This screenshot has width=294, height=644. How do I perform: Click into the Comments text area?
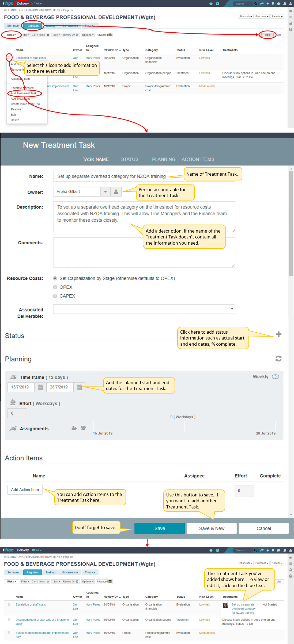pyautogui.click(x=144, y=252)
